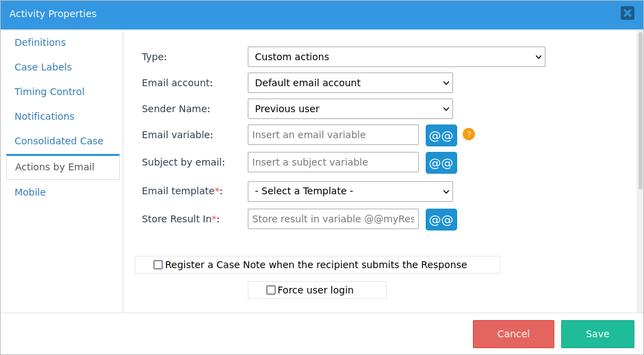
Task: Click the vertical scrollbar of the form
Action: (x=640, y=109)
